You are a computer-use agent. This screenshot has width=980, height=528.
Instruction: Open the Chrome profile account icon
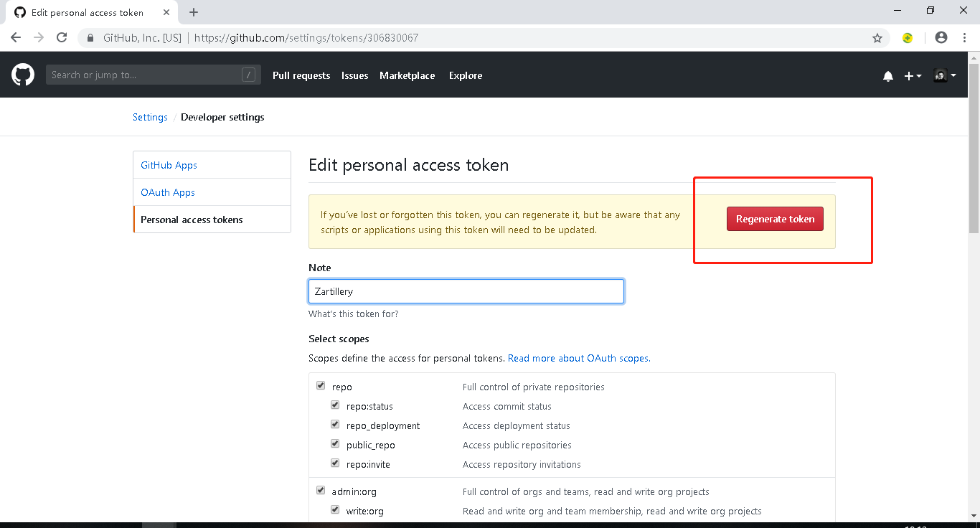point(941,38)
